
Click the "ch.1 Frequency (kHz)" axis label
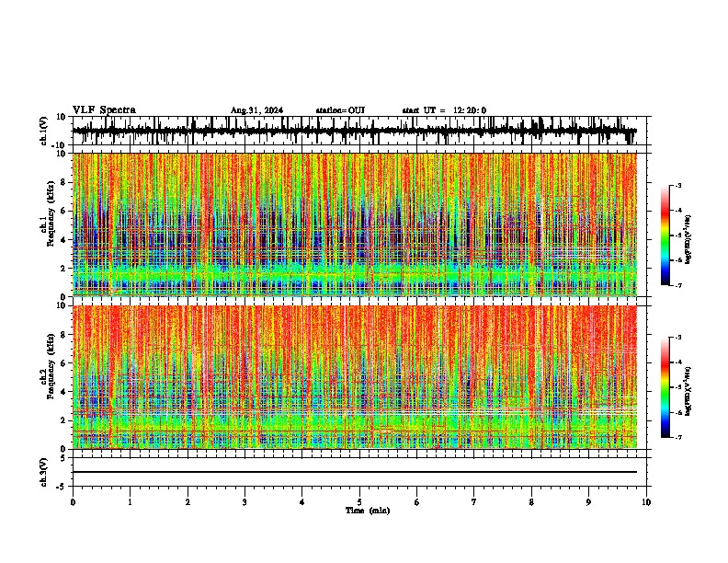47,214
